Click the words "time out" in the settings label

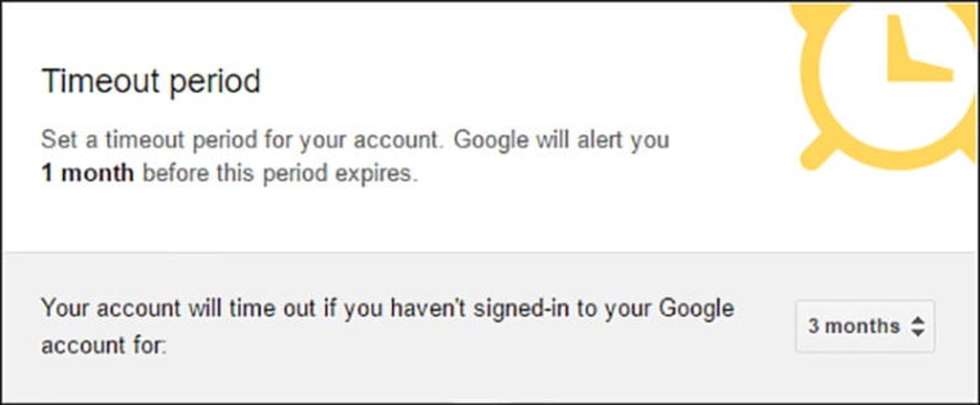[272, 309]
